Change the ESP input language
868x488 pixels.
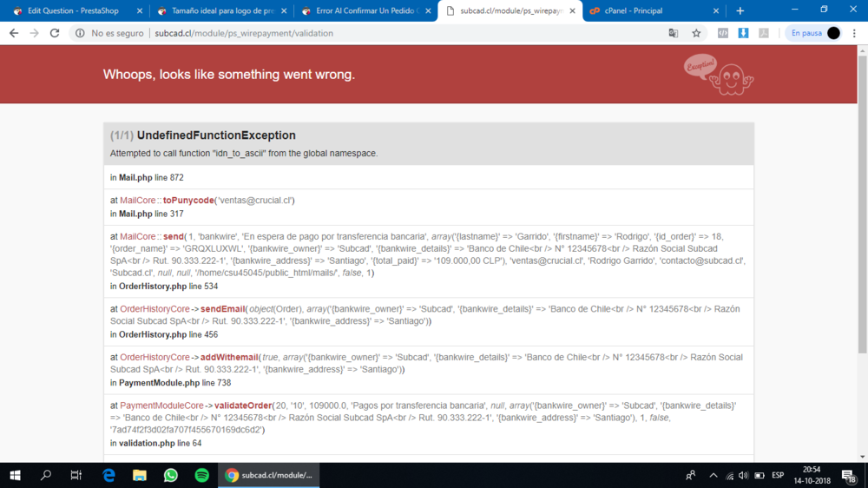(778, 475)
